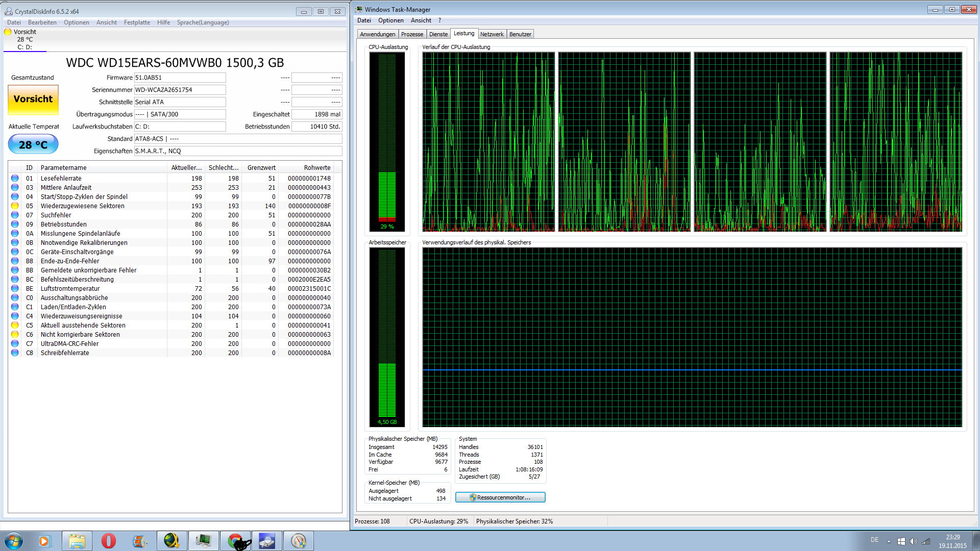Image resolution: width=980 pixels, height=551 pixels.
Task: Click the yellow status dot for Wiederzugewiesene Sektoren
Action: pos(15,206)
